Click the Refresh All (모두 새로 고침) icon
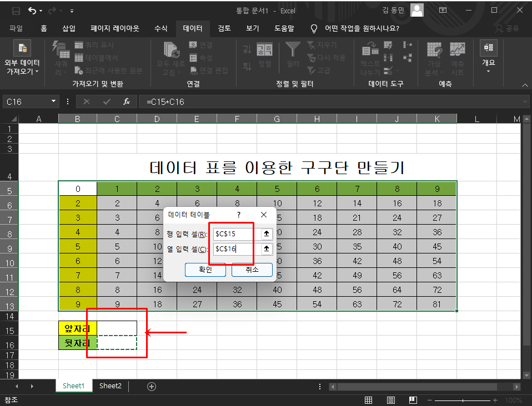 [x=172, y=50]
